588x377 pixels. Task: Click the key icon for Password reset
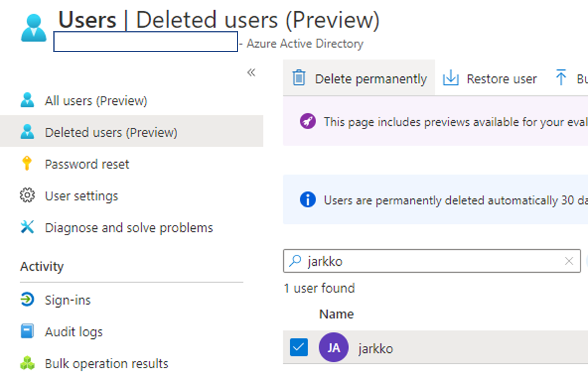(27, 164)
